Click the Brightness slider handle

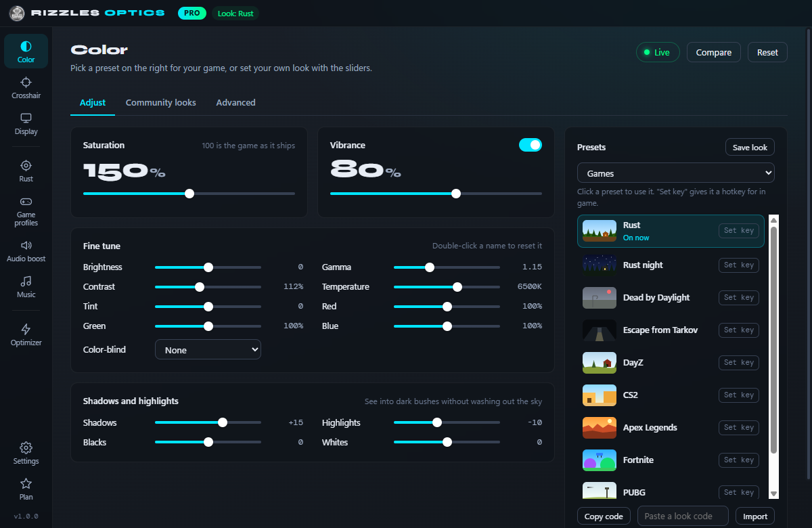point(208,267)
